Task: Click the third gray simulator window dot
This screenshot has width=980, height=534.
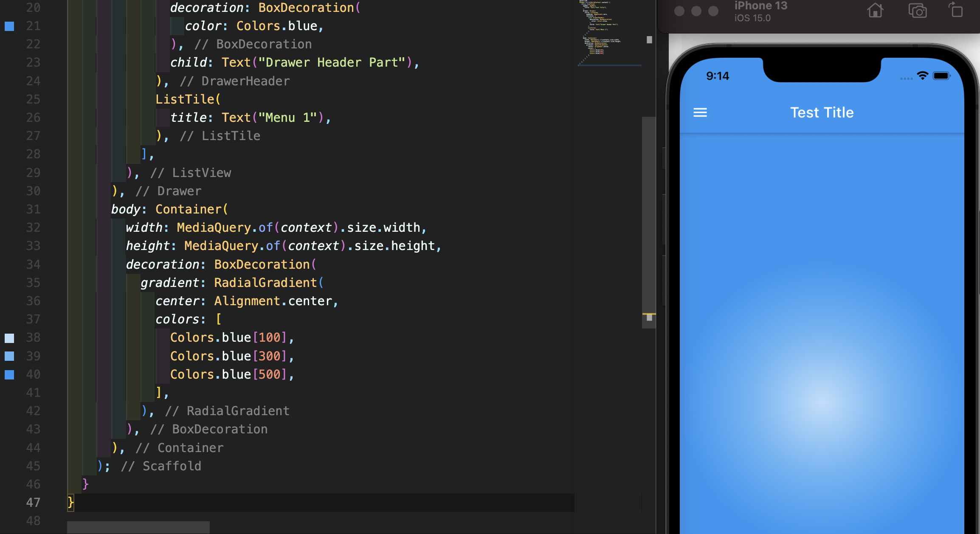Action: 713,11
